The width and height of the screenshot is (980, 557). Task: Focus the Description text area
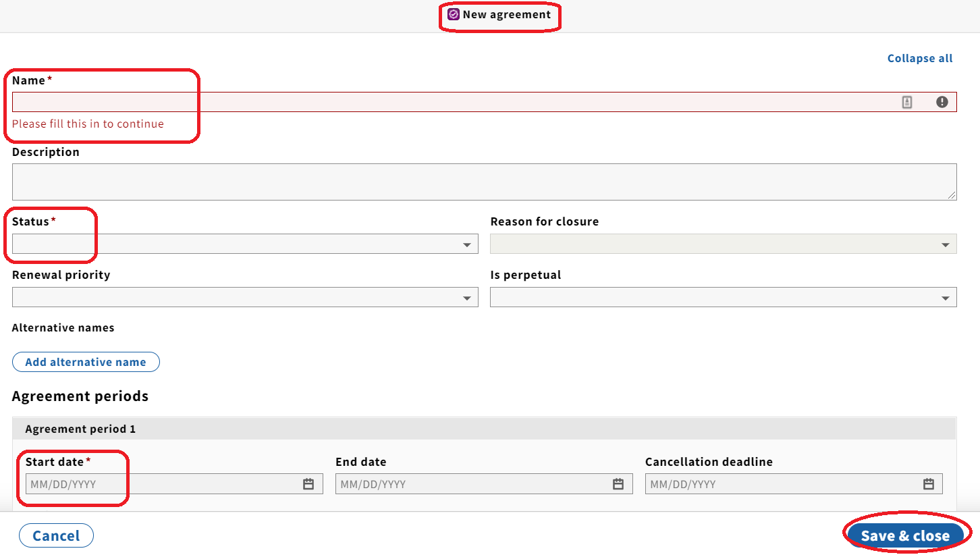484,182
